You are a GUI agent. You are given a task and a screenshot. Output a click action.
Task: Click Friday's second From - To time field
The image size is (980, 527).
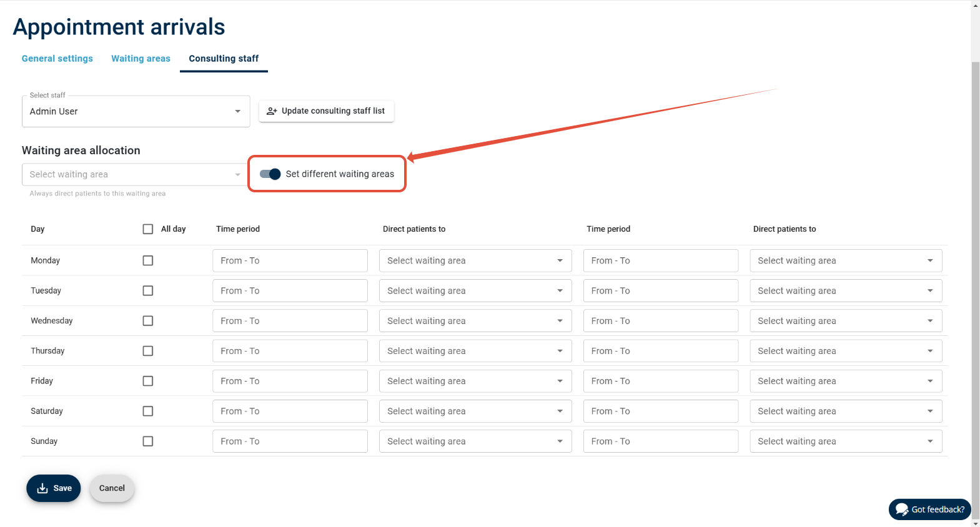(661, 381)
